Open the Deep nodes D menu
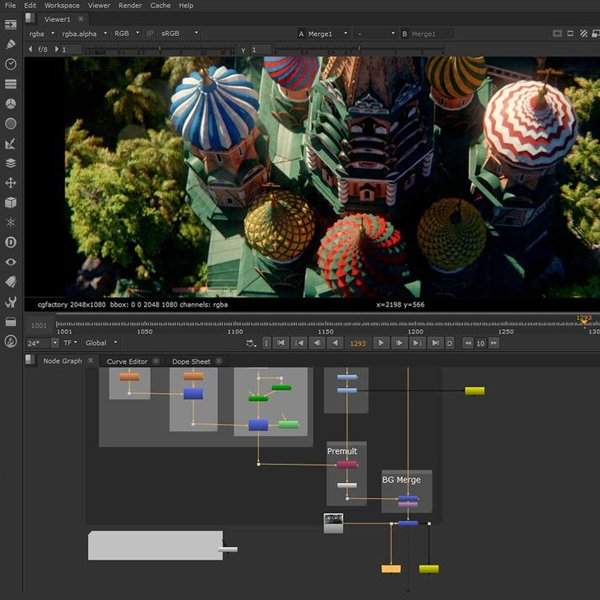 11,242
